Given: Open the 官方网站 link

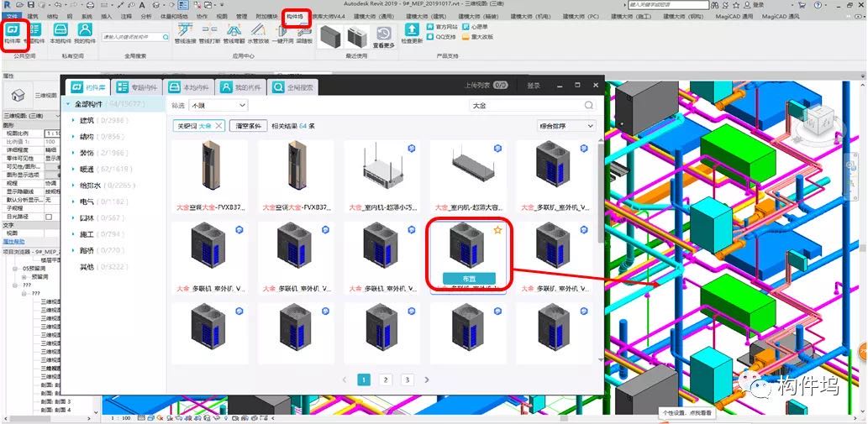Looking at the screenshot, I should 442,27.
